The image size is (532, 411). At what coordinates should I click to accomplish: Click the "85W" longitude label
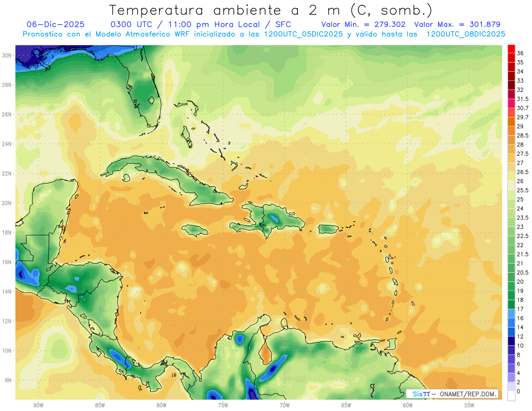(100, 405)
